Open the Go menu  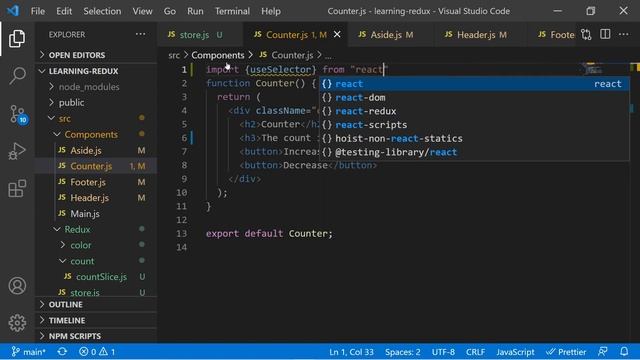point(169,11)
